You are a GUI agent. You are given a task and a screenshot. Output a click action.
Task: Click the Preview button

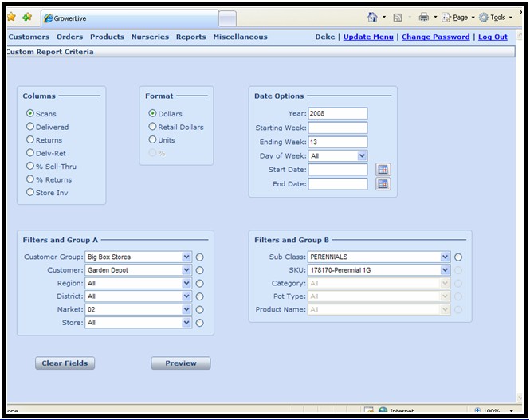point(181,363)
